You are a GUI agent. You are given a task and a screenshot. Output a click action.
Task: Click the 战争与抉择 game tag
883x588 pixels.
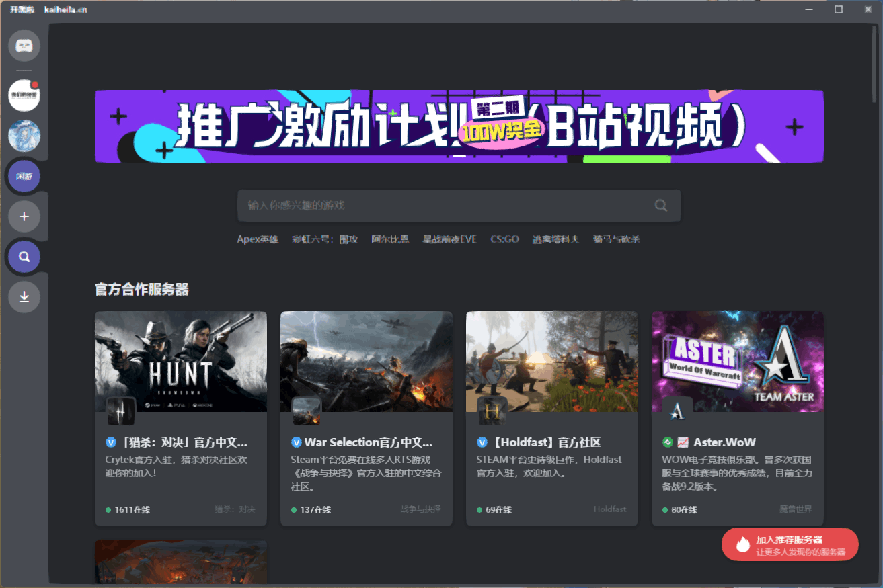(421, 509)
